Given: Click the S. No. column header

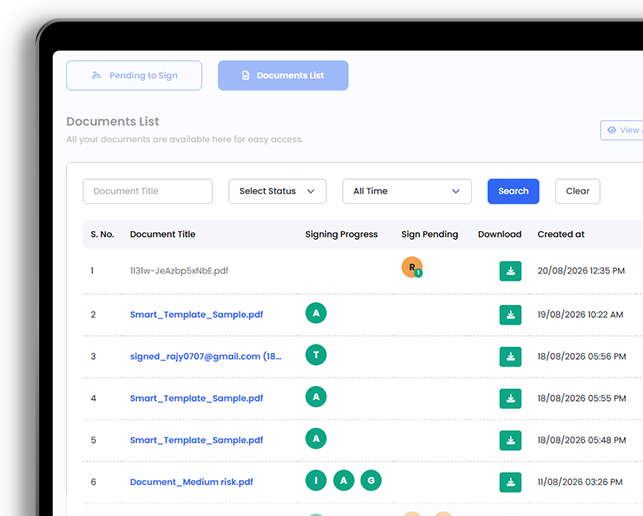Looking at the screenshot, I should [102, 234].
